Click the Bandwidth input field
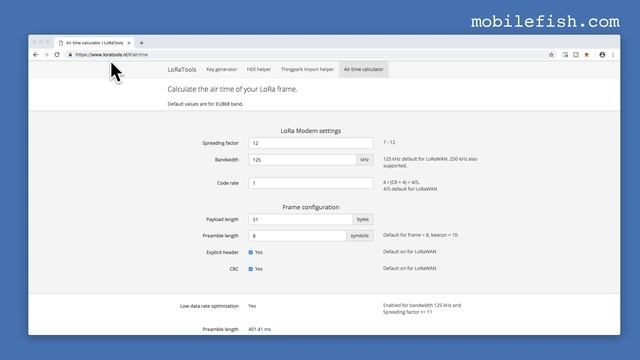 (302, 160)
